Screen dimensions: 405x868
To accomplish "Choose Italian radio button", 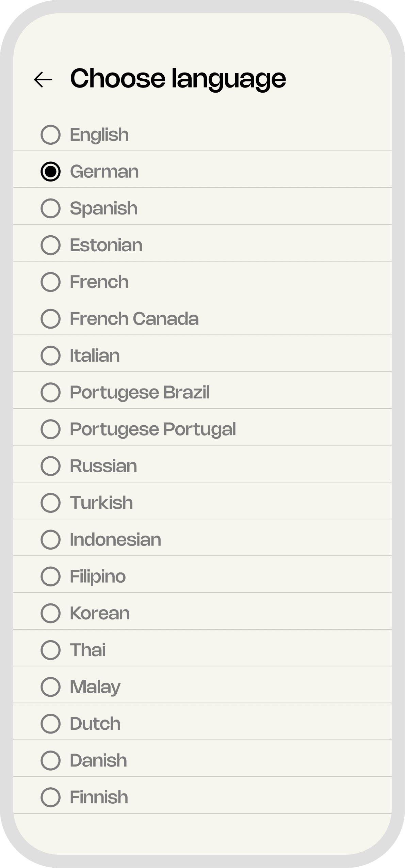I will [50, 356].
